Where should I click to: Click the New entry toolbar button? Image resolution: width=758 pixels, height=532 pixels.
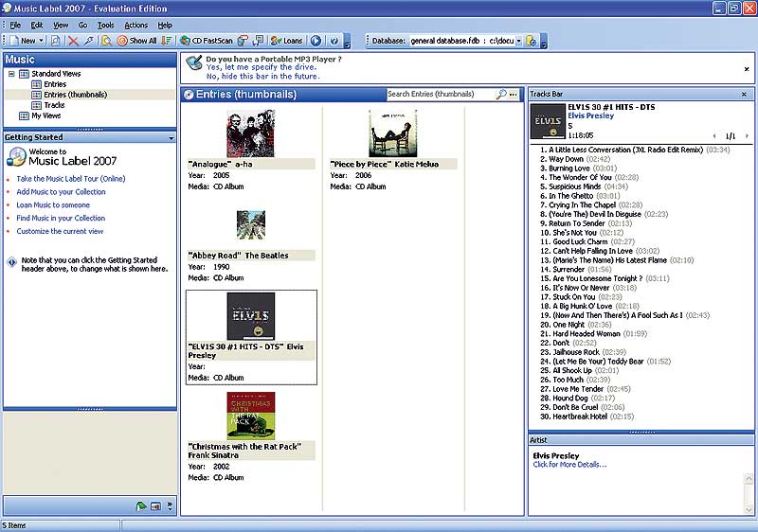tap(22, 41)
